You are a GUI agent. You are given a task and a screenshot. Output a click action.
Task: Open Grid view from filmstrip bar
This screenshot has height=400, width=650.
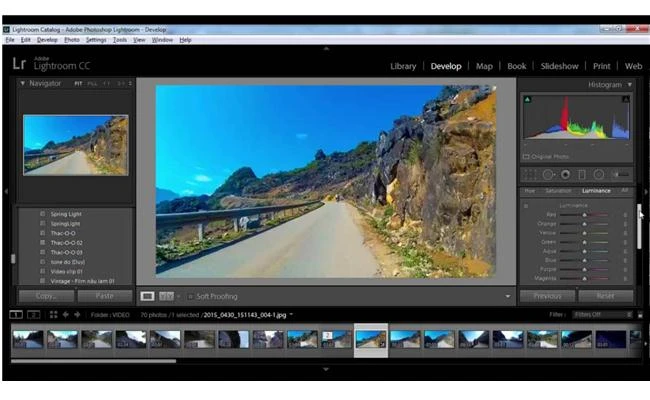pos(51,314)
